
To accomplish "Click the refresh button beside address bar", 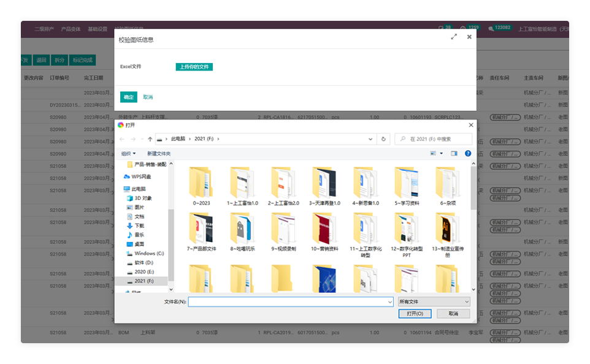I will [383, 139].
